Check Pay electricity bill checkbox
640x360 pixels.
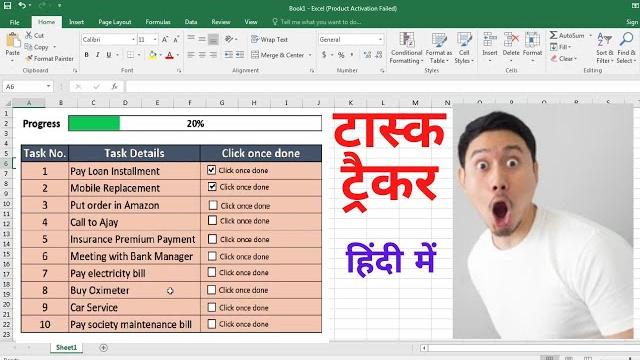211,272
